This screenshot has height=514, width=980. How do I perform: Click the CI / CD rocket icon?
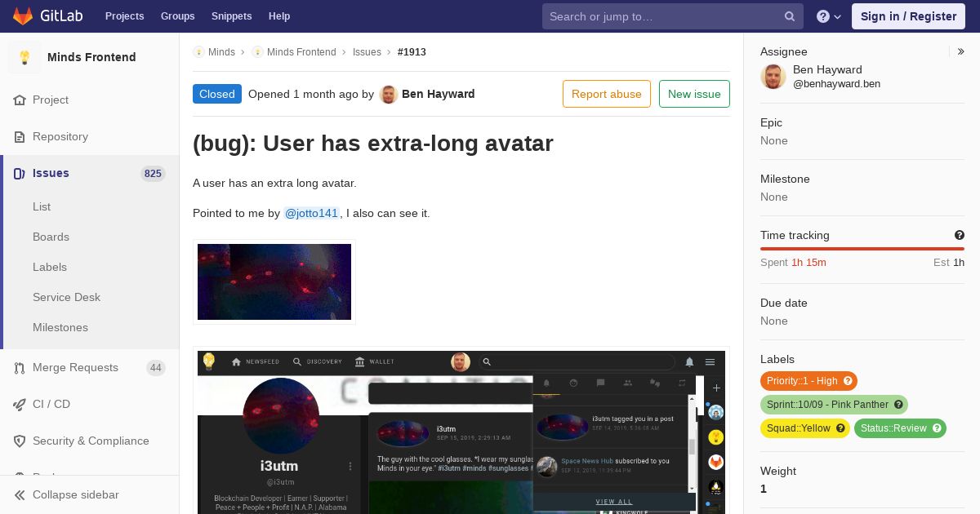(20, 404)
